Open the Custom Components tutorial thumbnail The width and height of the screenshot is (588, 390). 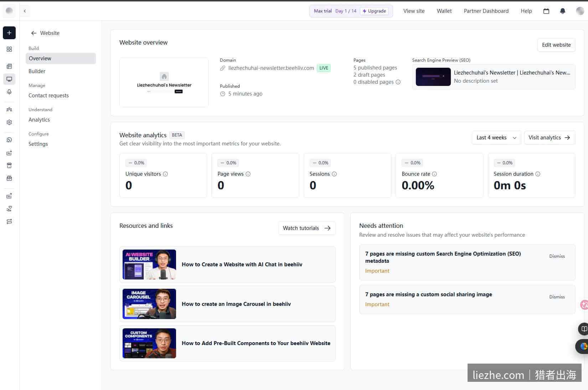point(149,343)
